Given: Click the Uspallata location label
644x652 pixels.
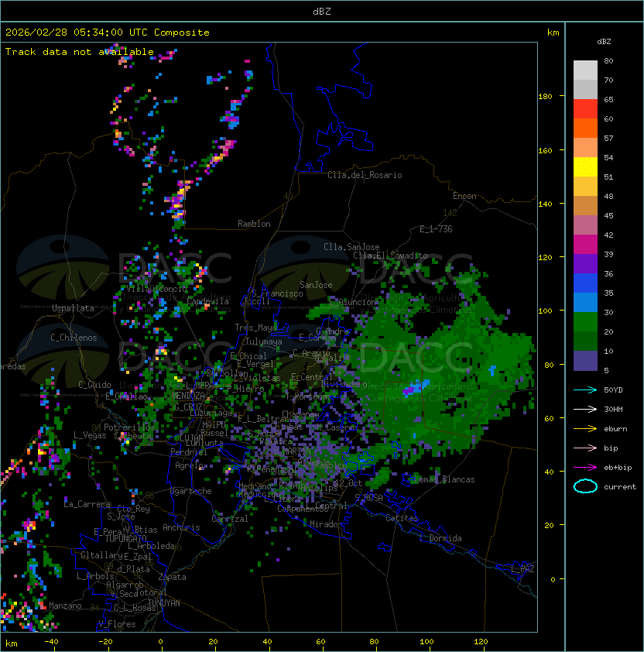Looking at the screenshot, I should pos(73,308).
